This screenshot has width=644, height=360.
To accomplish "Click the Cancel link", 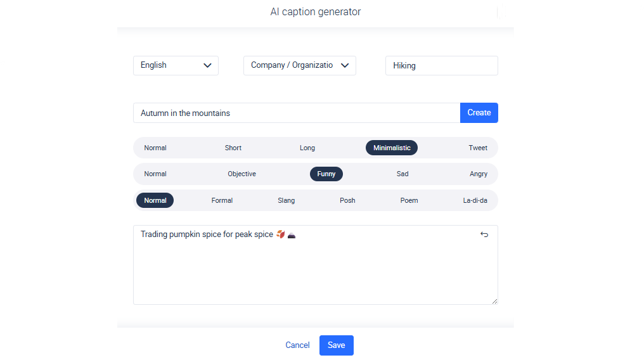I will [297, 345].
